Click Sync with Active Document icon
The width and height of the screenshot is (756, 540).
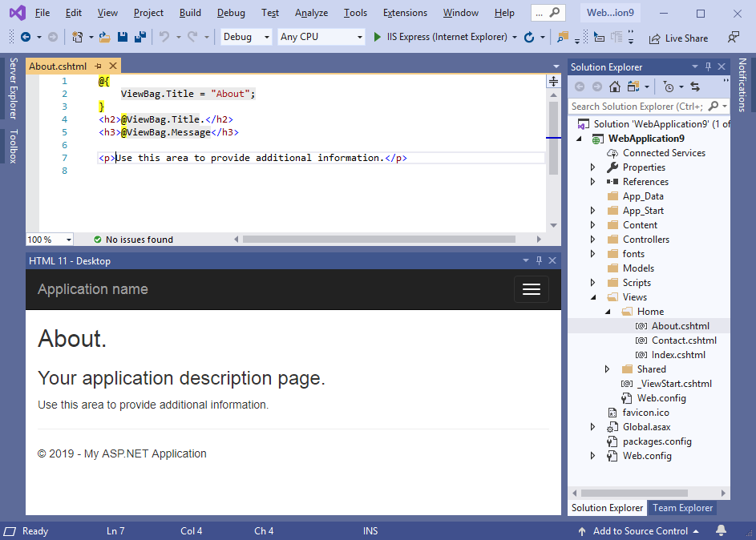[x=694, y=87]
